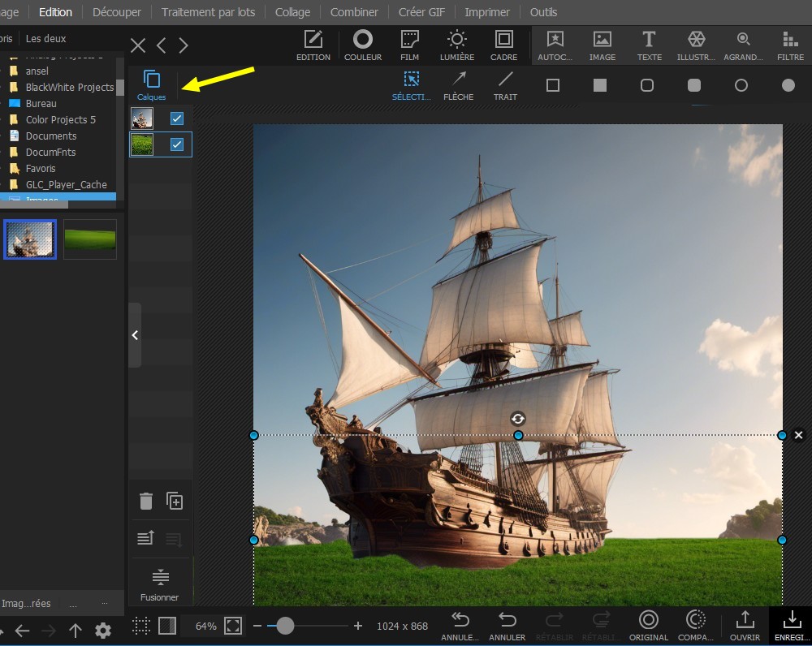The height and width of the screenshot is (646, 812).
Task: Add text with the TEXTE tool
Action: tap(650, 45)
